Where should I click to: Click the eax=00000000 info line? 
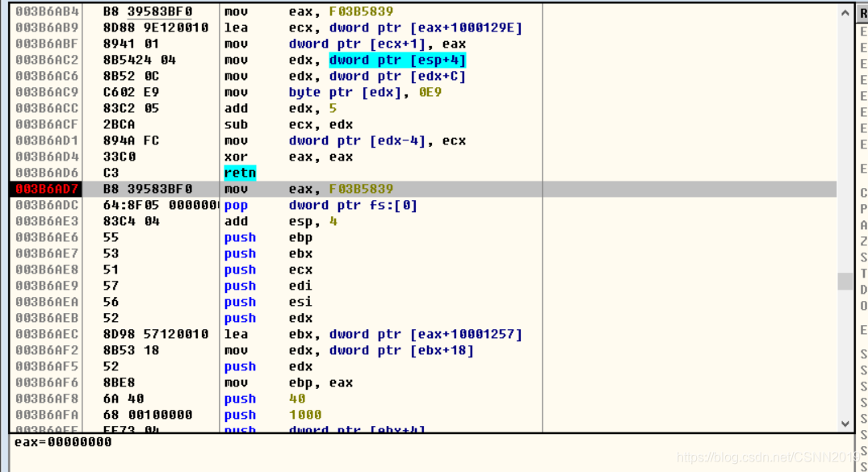(63, 442)
